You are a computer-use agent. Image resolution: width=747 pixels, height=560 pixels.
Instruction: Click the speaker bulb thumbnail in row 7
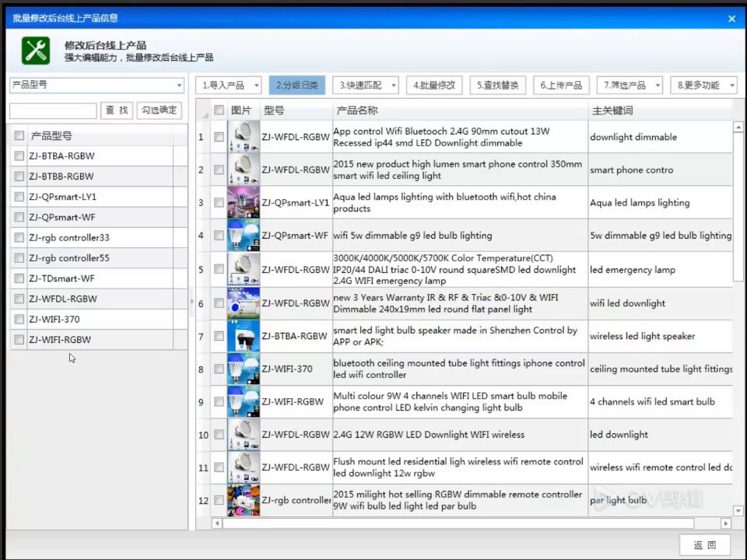click(x=244, y=336)
